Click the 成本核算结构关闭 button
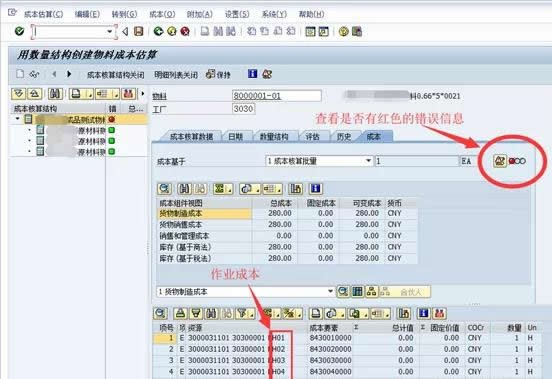This screenshot has width=552, height=379. pyautogui.click(x=115, y=75)
